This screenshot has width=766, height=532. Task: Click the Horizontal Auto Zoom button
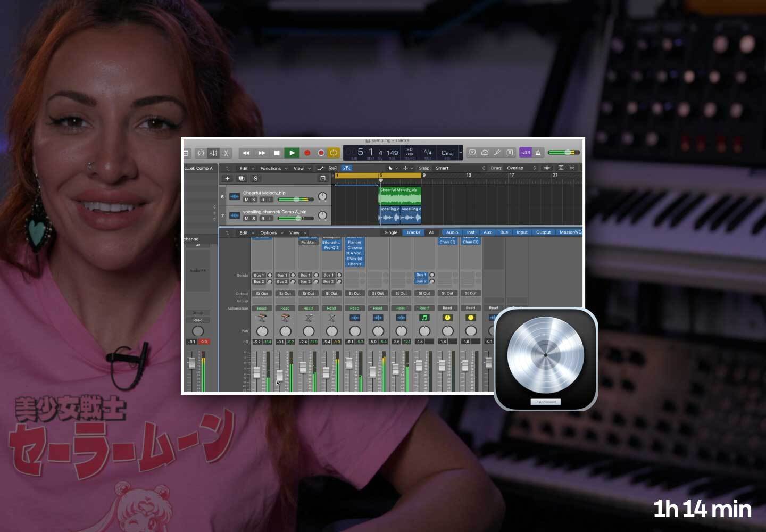(572, 168)
